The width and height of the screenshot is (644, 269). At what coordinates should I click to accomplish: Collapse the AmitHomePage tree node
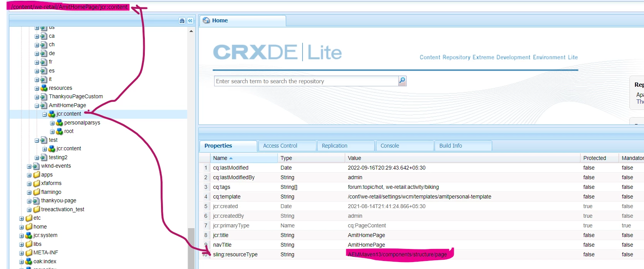click(x=37, y=106)
